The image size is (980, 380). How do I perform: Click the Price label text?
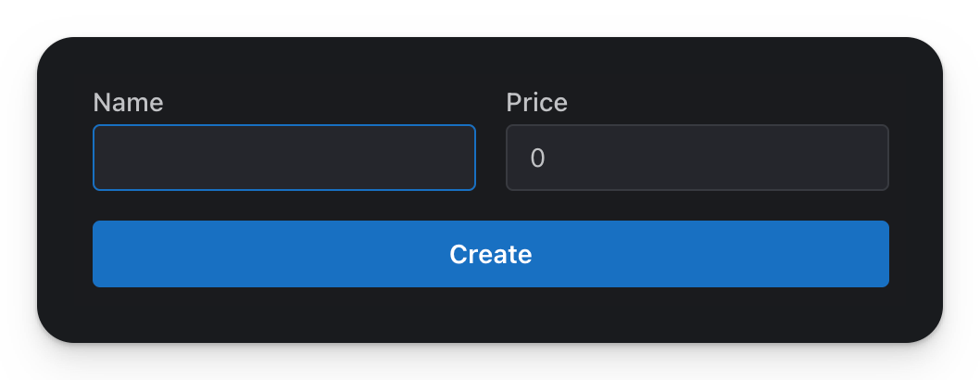coord(536,103)
